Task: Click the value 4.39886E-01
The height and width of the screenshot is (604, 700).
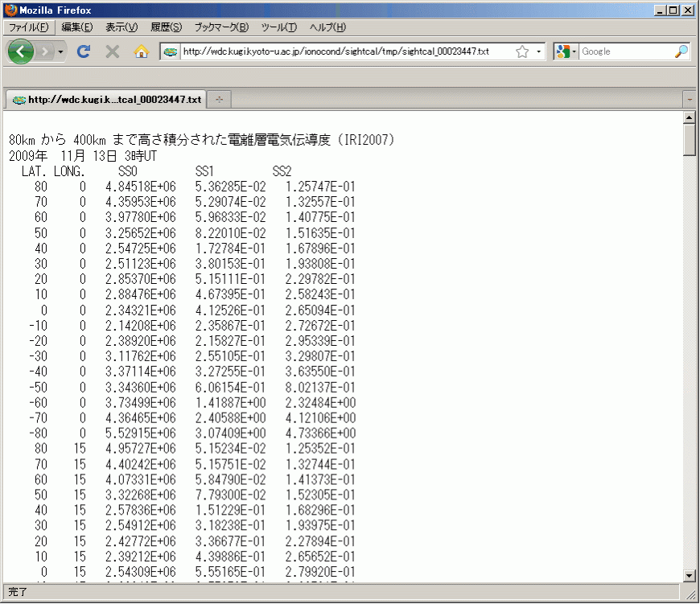Action: coord(230,557)
